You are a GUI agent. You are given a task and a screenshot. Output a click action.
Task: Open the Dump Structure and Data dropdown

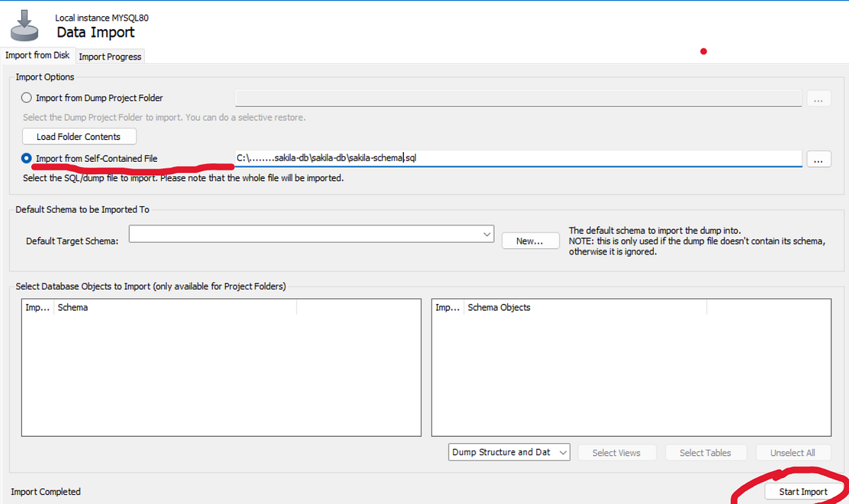click(x=509, y=452)
